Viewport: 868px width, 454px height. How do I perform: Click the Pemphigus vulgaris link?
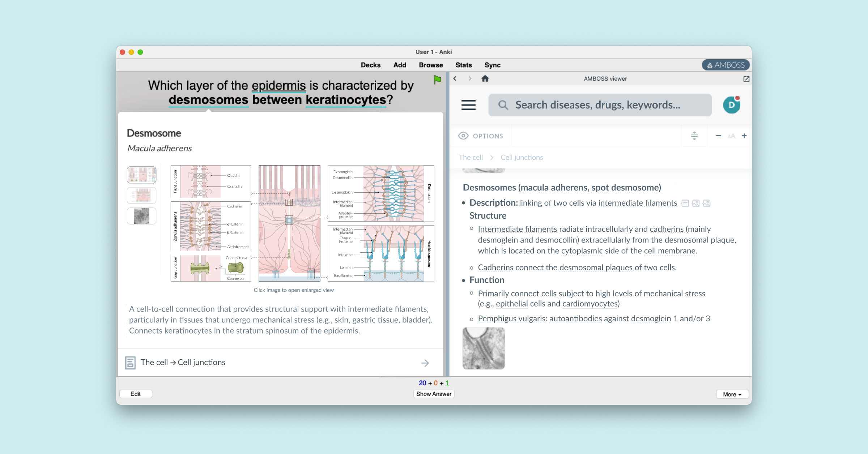pyautogui.click(x=511, y=318)
